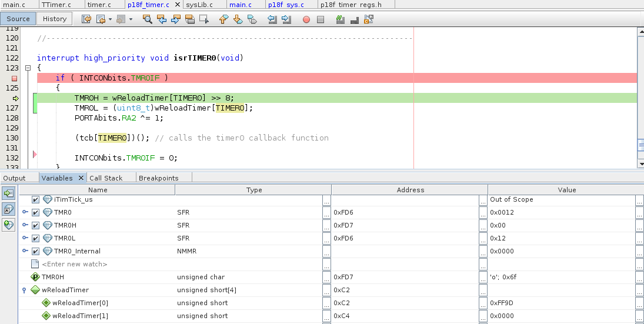The width and height of the screenshot is (644, 324).
Task: Click the Find Selection magnifier icon
Action: pyautogui.click(x=148, y=19)
